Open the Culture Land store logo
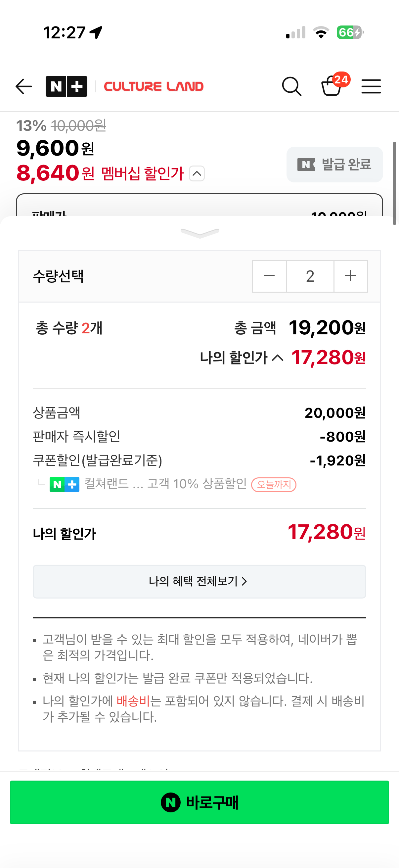Viewport: 399px width, 868px height. (154, 87)
